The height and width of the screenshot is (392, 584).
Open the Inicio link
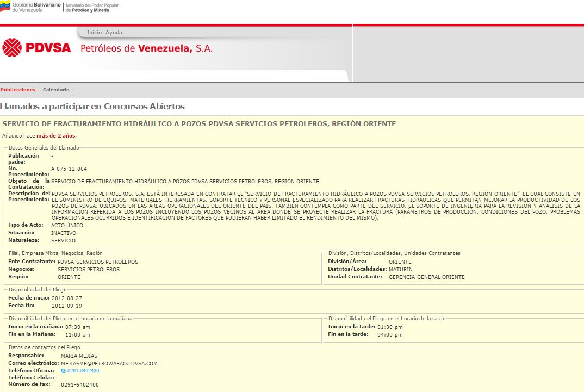tap(94, 33)
